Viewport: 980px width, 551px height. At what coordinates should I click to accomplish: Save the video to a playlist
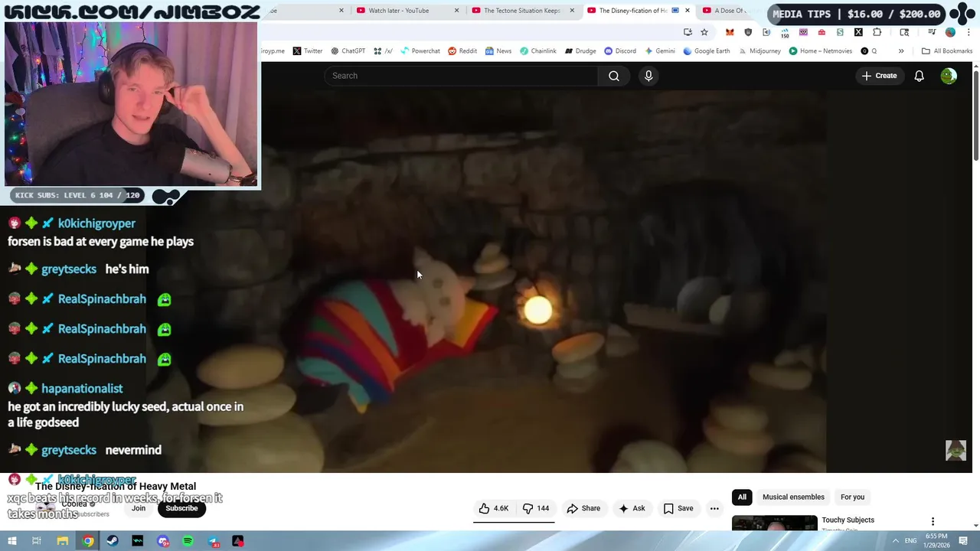tap(678, 508)
